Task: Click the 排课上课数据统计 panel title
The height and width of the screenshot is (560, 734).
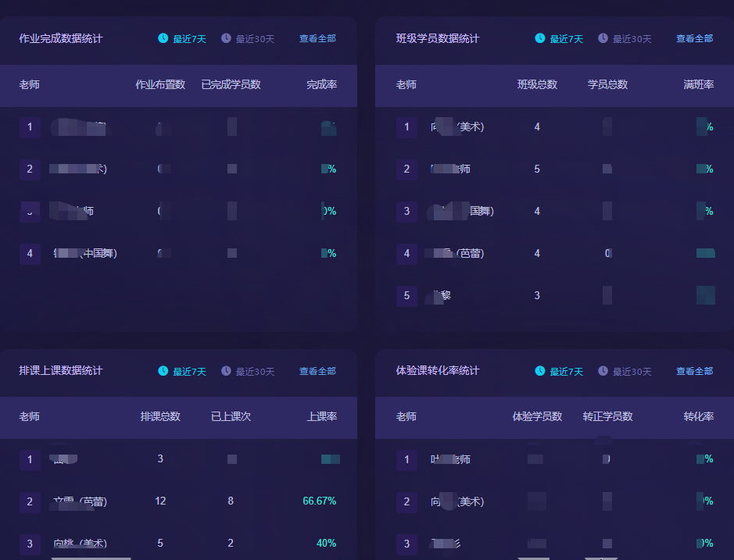Action: (x=61, y=370)
